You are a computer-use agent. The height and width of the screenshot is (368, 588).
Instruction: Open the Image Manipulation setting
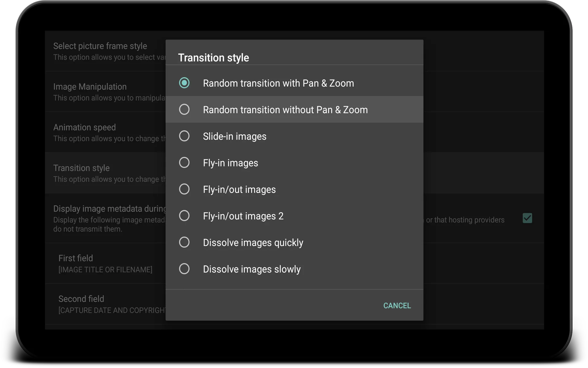pyautogui.click(x=106, y=92)
